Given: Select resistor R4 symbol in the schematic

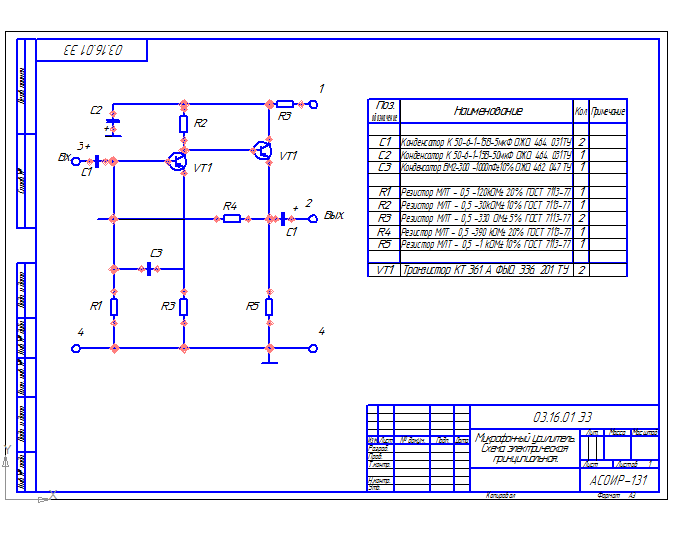Looking at the screenshot, I should 232,218.
